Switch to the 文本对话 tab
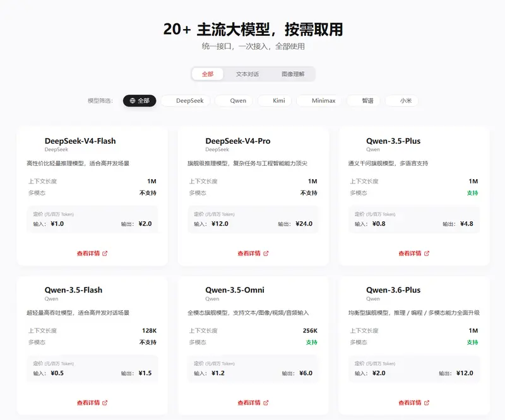Screen dimensions: 505x420 coord(247,74)
